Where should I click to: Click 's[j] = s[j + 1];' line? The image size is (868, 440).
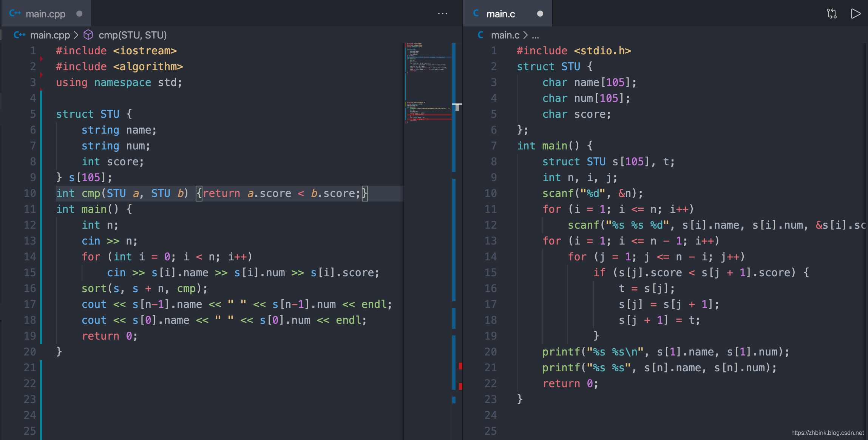669,304
